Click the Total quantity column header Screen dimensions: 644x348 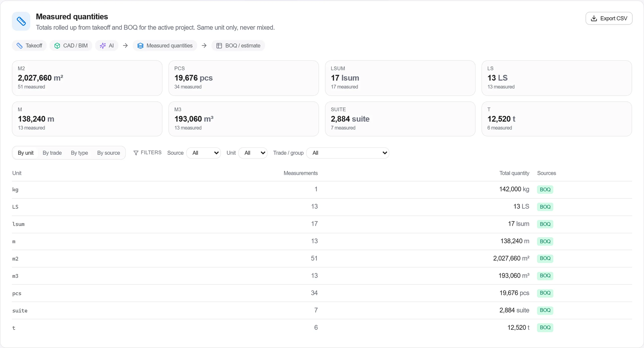coord(514,173)
